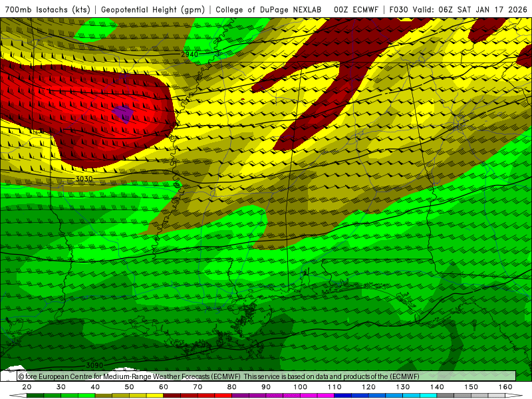Click the 3090 height contour label

tap(94, 365)
